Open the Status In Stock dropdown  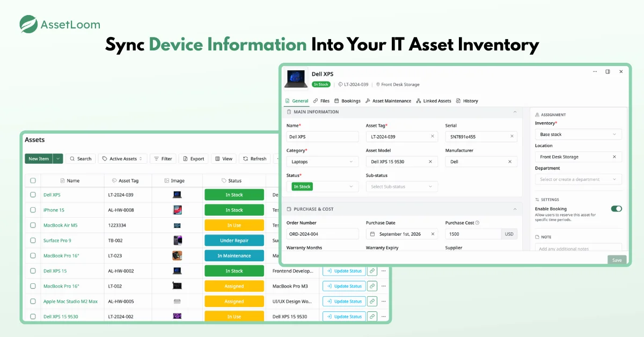323,187
